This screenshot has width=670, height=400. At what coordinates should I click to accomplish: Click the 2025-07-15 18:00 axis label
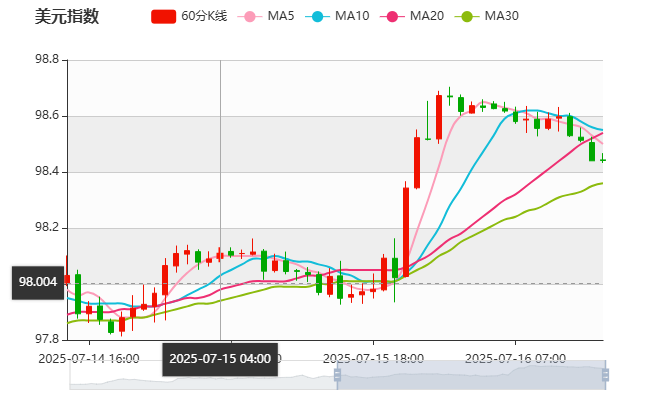pos(373,358)
